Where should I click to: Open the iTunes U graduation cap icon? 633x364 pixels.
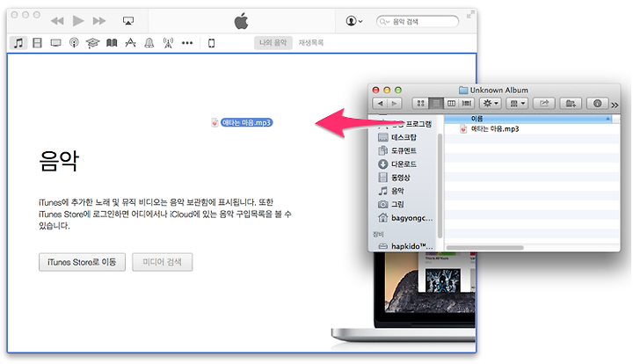pyautogui.click(x=92, y=43)
